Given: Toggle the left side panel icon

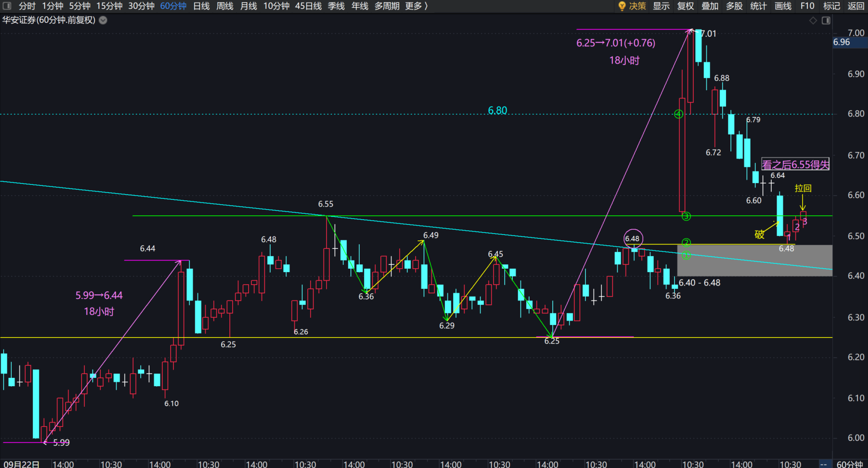Looking at the screenshot, I should 7,6.
